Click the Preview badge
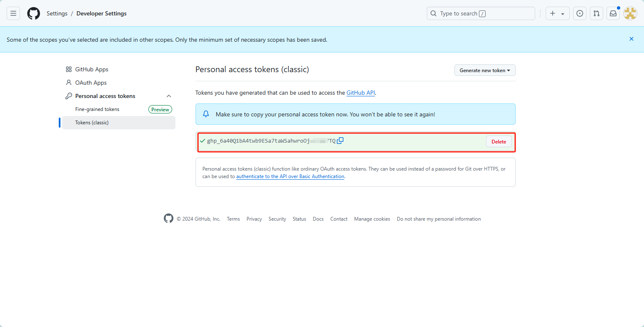 click(x=160, y=109)
